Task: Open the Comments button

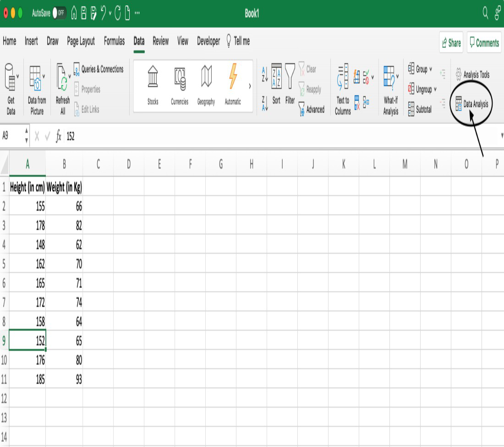Action: coord(484,43)
